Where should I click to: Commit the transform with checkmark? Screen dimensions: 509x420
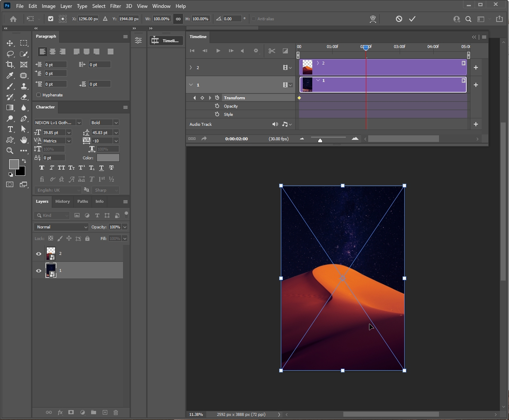pyautogui.click(x=412, y=19)
